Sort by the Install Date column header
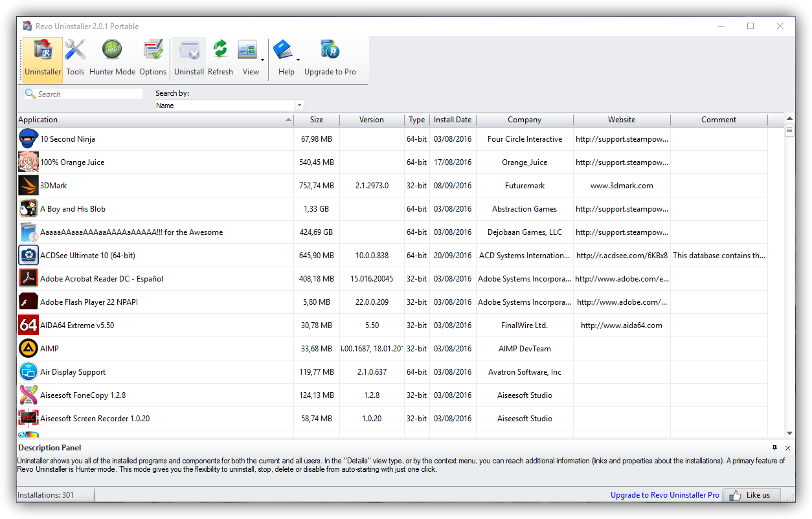This screenshot has width=812, height=519. (453, 120)
